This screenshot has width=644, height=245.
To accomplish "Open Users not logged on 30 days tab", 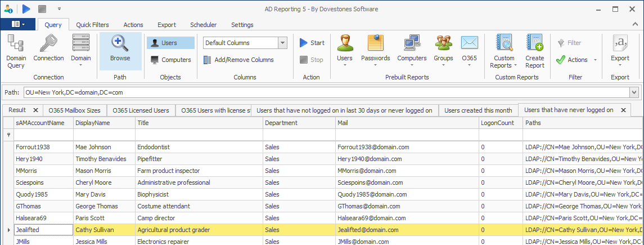I will [344, 110].
